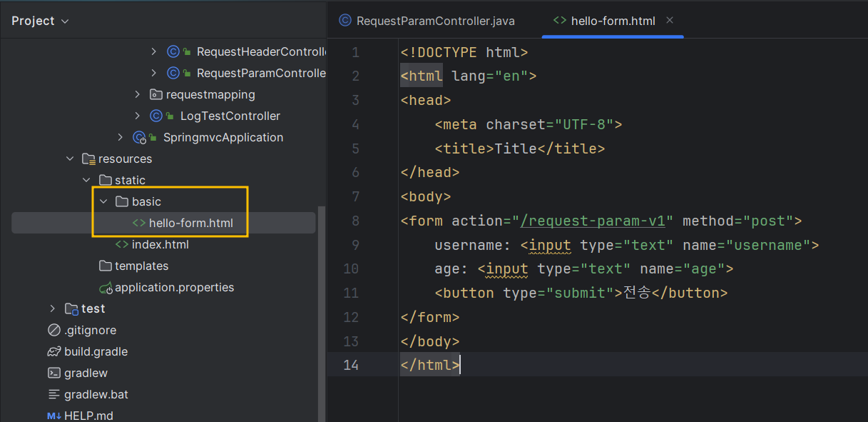Click the build.gradle elephant icon
This screenshot has height=422, width=868.
pyautogui.click(x=53, y=351)
